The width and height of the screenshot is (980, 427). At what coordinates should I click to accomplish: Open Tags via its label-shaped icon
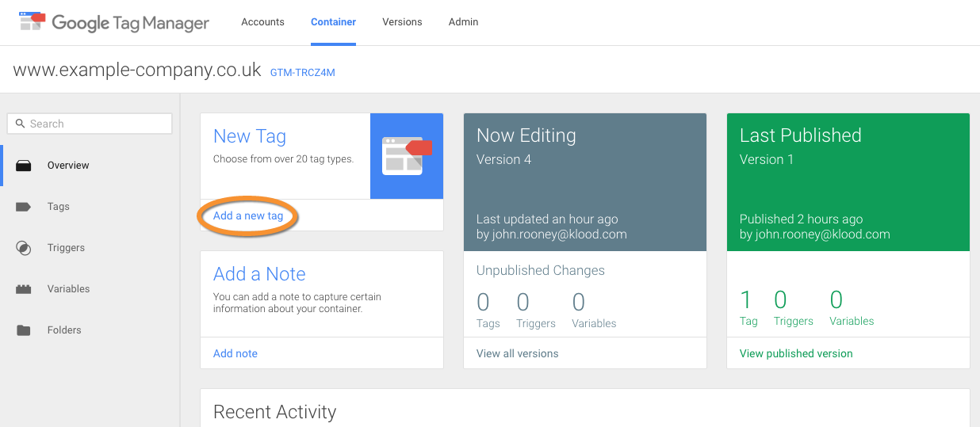pos(24,207)
